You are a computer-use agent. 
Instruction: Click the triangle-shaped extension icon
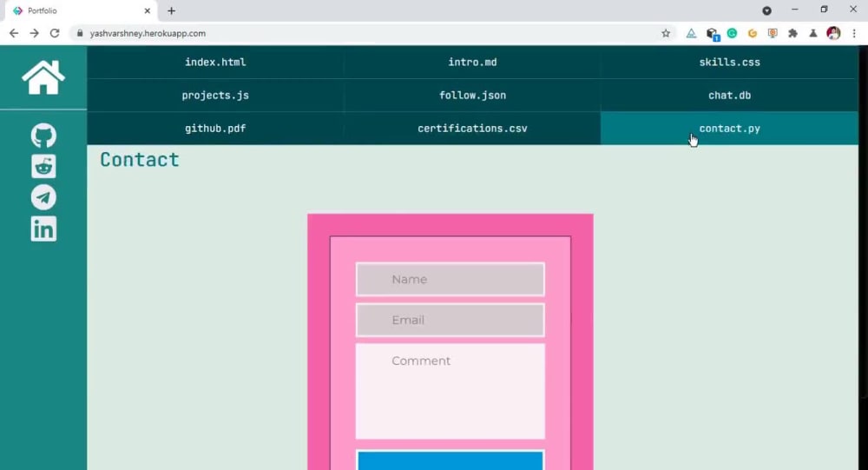pos(692,33)
